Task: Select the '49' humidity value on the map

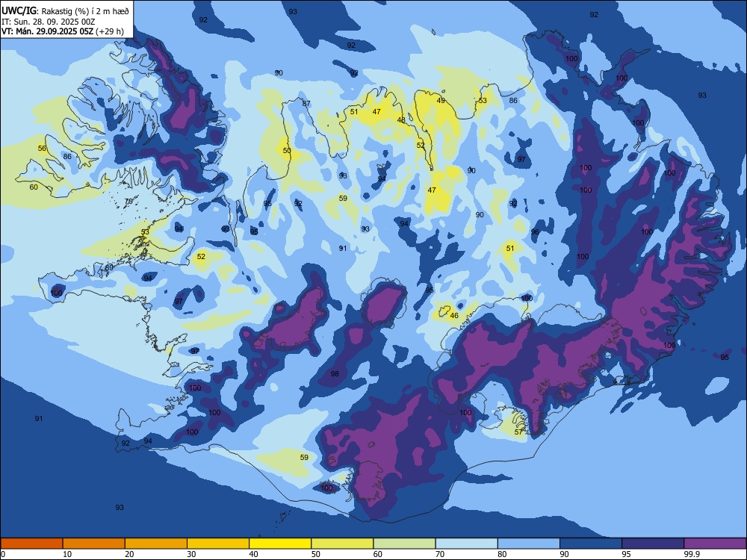Action: point(441,101)
